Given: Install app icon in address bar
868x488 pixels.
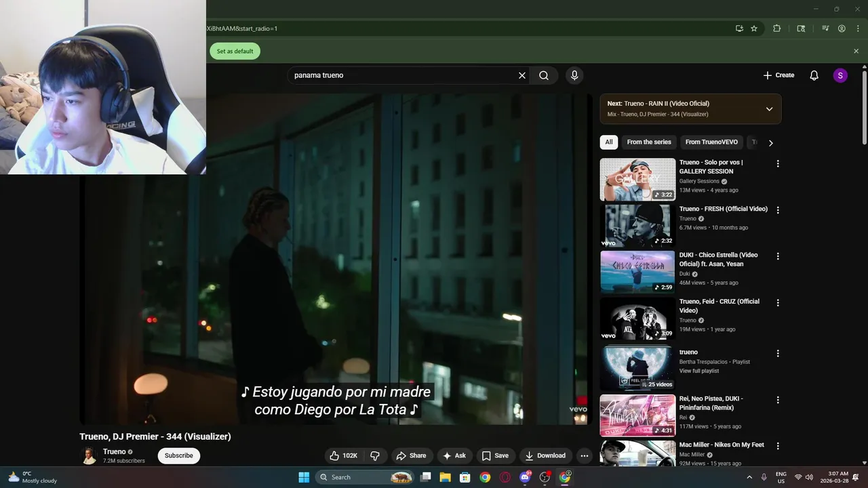Looking at the screenshot, I should [x=739, y=28].
